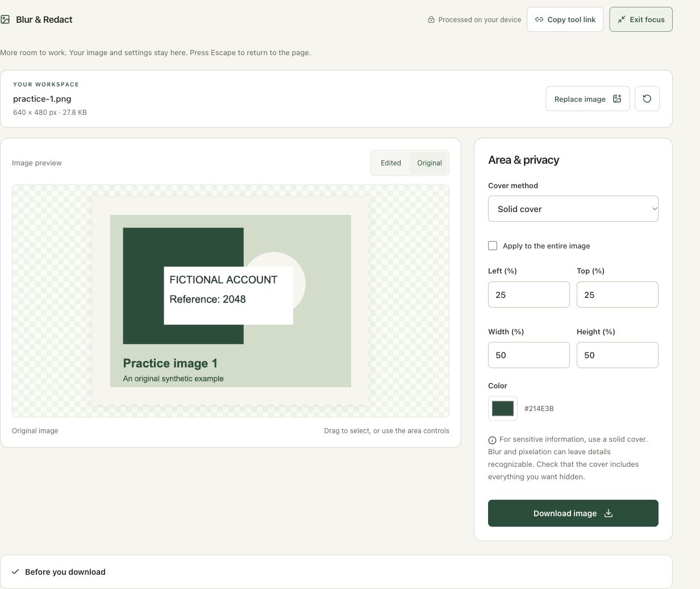The image size is (700, 589).
Task: Switch to the Edited preview tab
Action: coord(391,163)
